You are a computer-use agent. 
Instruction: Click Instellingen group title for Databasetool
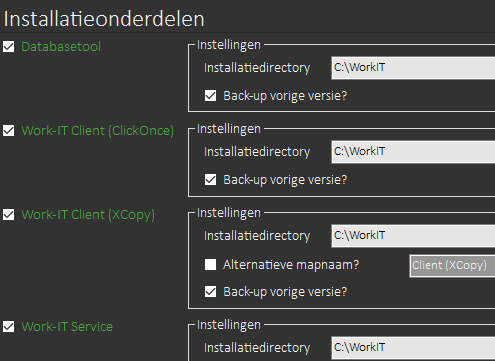pyautogui.click(x=229, y=45)
